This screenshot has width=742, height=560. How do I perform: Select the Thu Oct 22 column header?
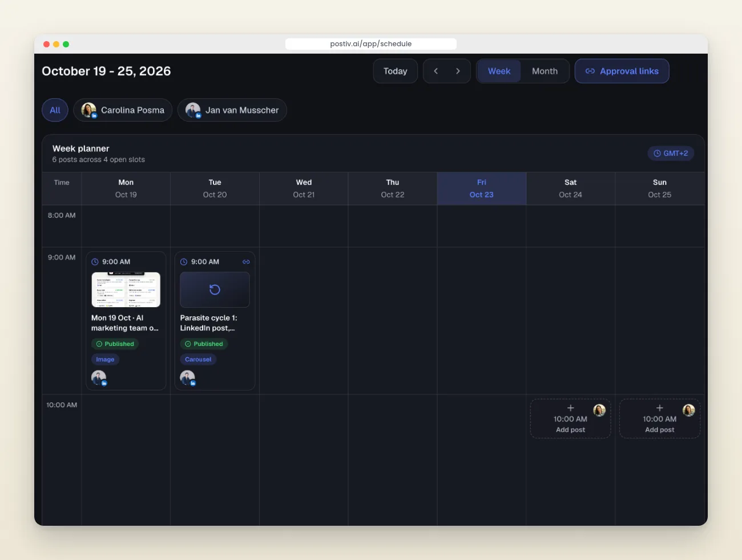coord(393,188)
